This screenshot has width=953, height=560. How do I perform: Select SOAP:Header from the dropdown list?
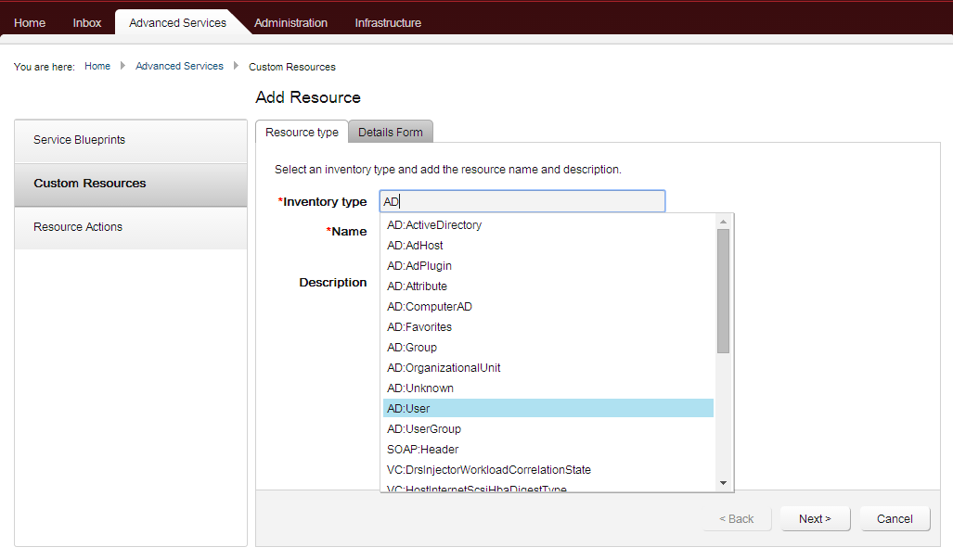pyautogui.click(x=422, y=449)
